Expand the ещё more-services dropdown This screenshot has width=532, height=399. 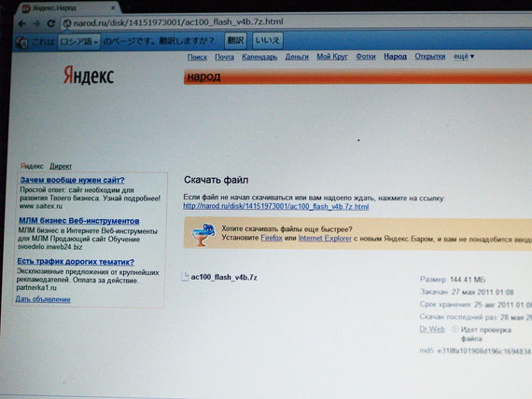point(464,56)
